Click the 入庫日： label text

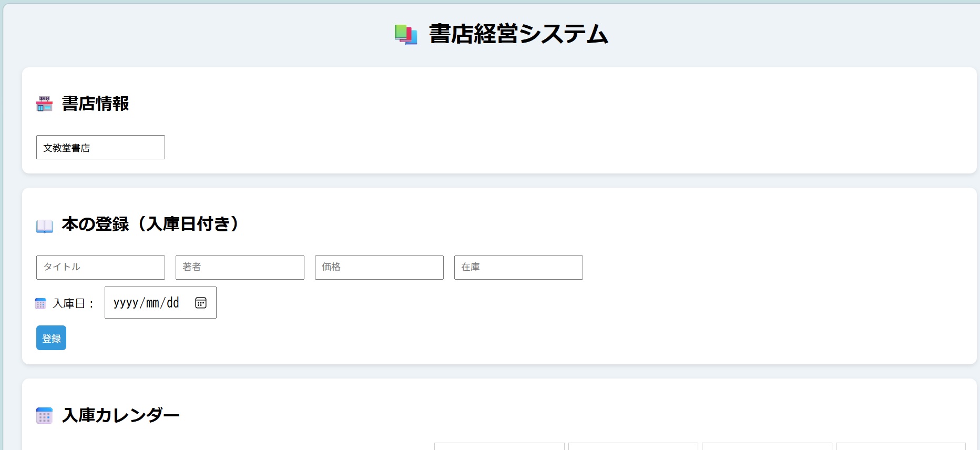pyautogui.click(x=74, y=304)
